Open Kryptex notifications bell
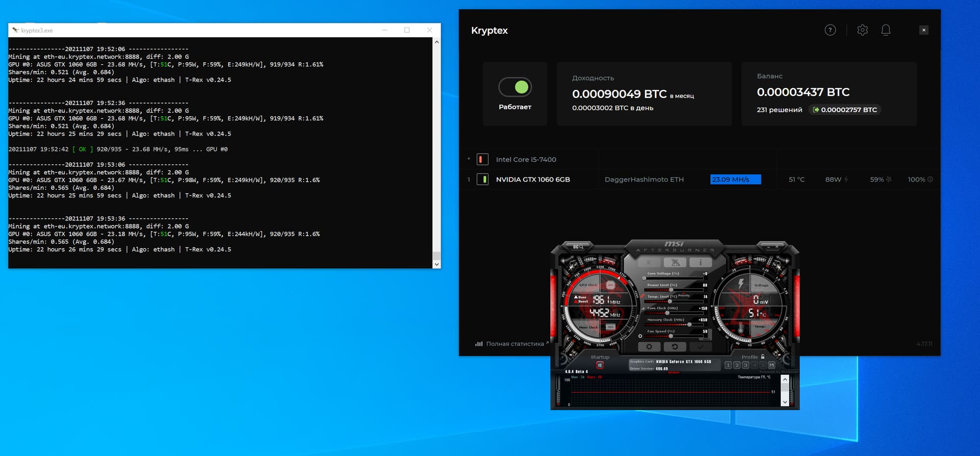980x456 pixels. click(x=886, y=30)
